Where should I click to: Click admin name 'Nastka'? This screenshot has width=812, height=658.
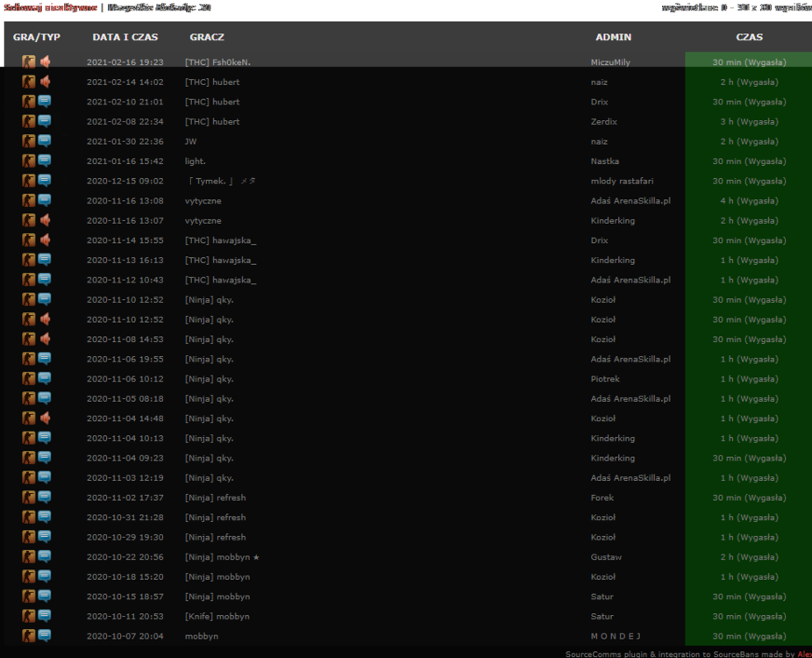(x=605, y=161)
